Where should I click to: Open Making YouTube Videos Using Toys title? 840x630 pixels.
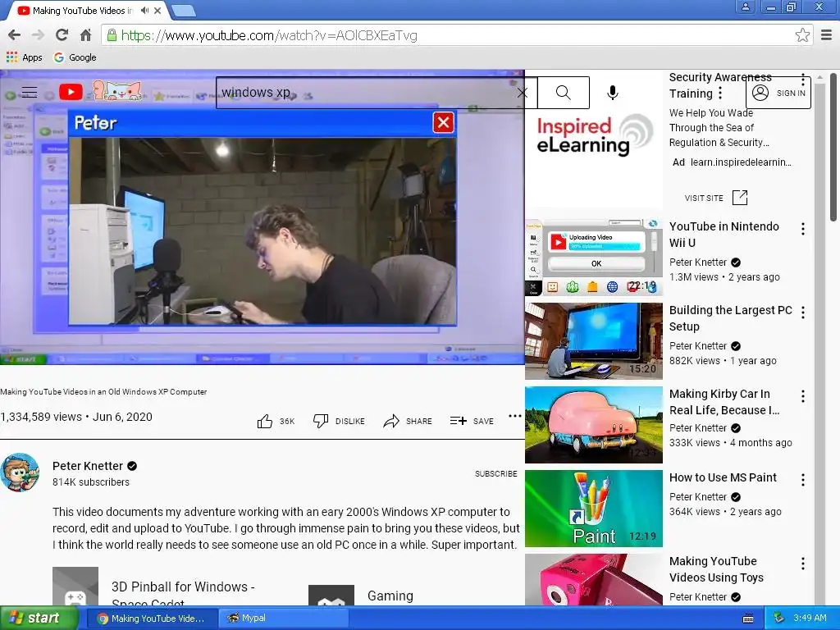716,569
